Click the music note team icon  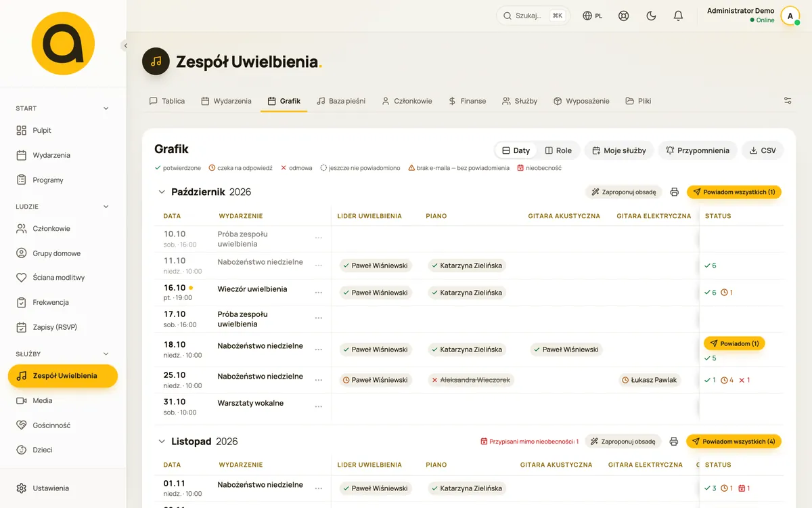[x=156, y=62]
